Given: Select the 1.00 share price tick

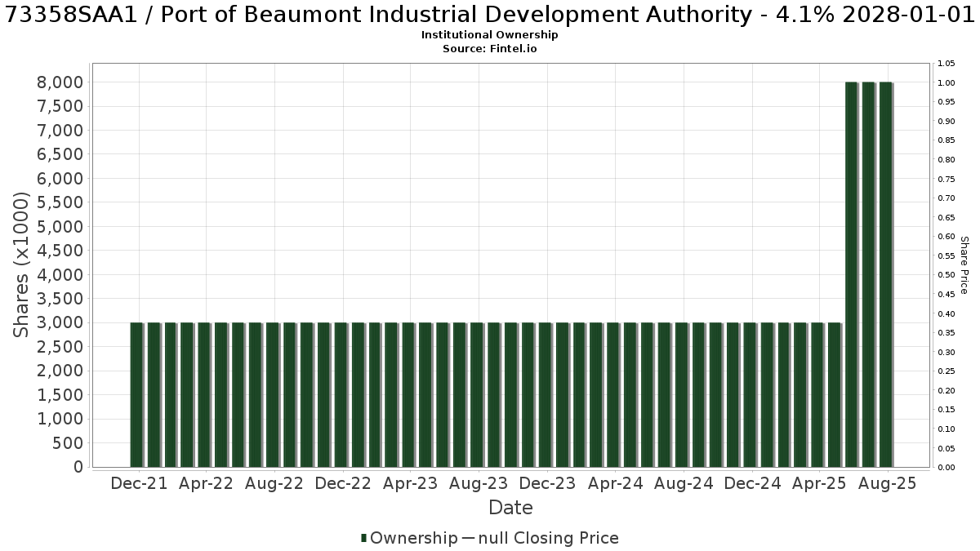Looking at the screenshot, I should 947,82.
